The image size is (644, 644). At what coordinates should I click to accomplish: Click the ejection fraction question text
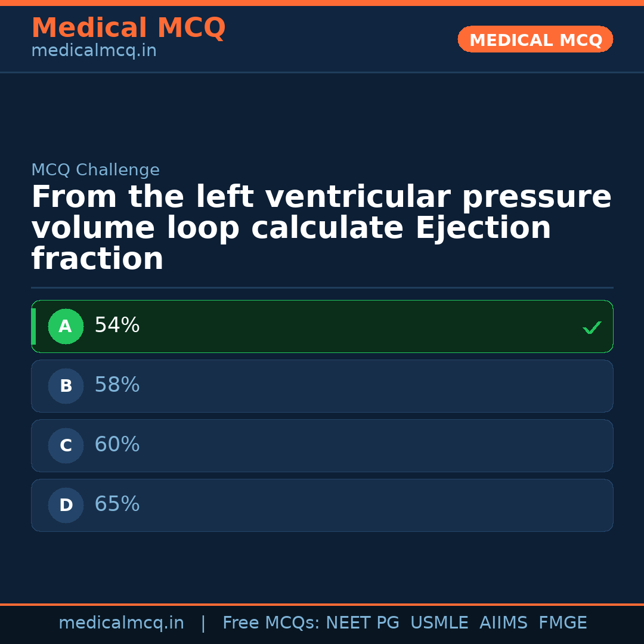[321, 228]
